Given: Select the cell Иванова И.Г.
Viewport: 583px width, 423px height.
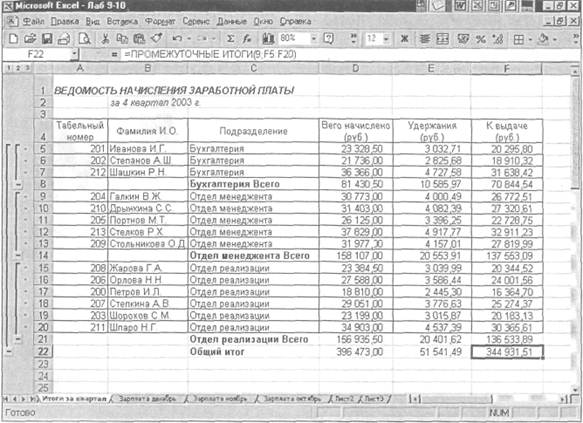Looking at the screenshot, I should [x=148, y=149].
